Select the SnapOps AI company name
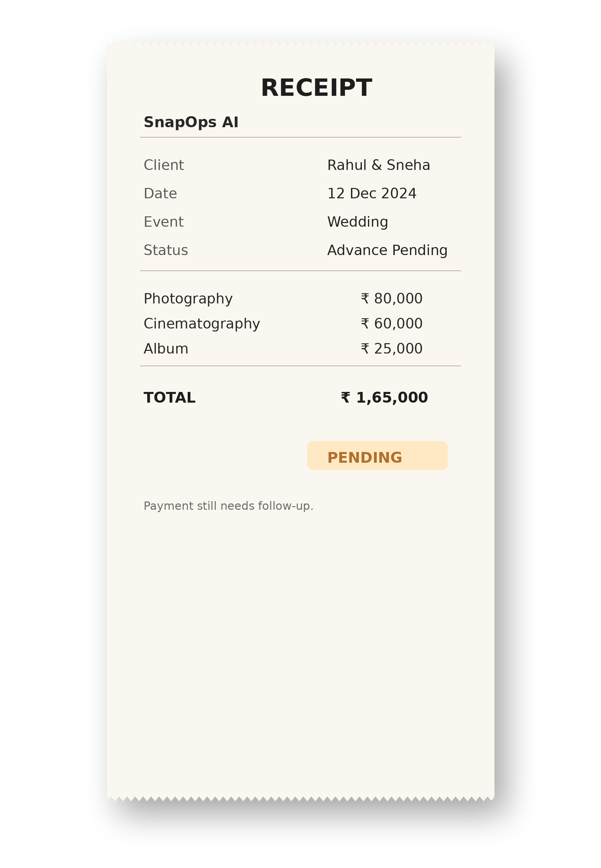This screenshot has width=601, height=868. pos(191,122)
